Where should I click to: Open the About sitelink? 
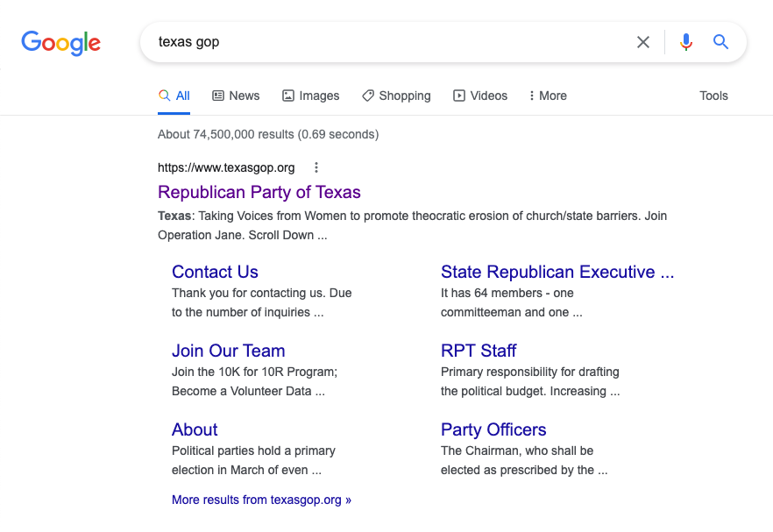(x=195, y=429)
